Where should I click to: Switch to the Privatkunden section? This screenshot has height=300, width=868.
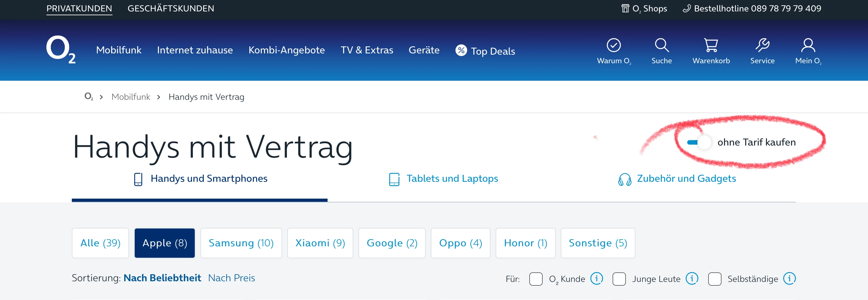coord(79,9)
